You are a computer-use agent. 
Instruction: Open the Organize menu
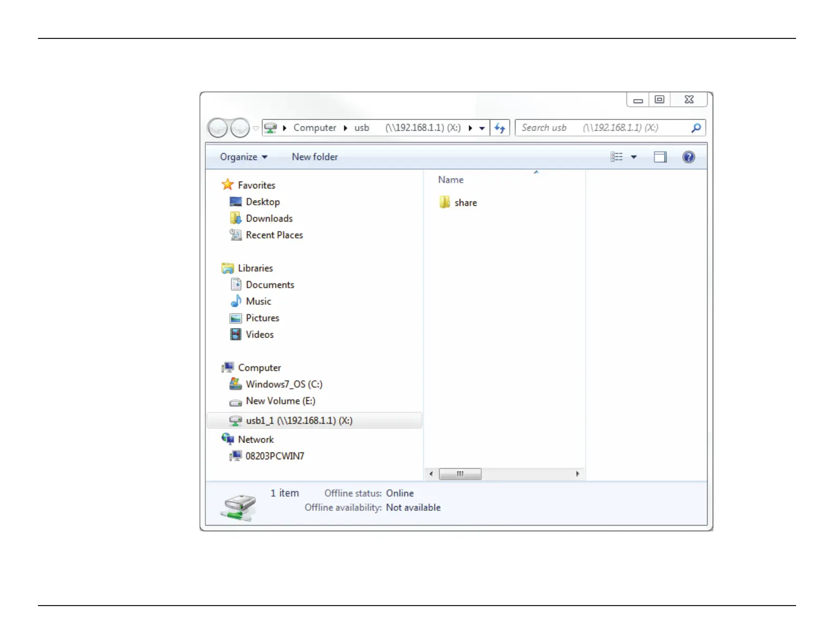pyautogui.click(x=244, y=157)
